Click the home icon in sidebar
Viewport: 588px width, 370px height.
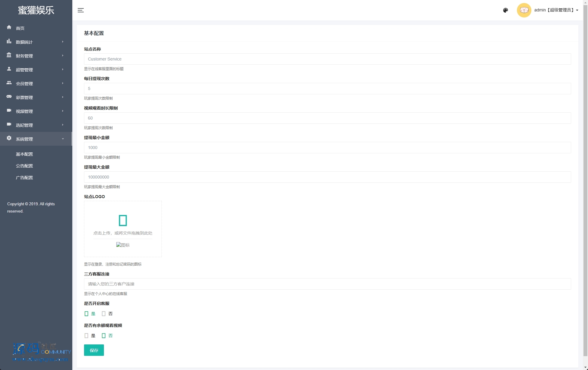9,27
